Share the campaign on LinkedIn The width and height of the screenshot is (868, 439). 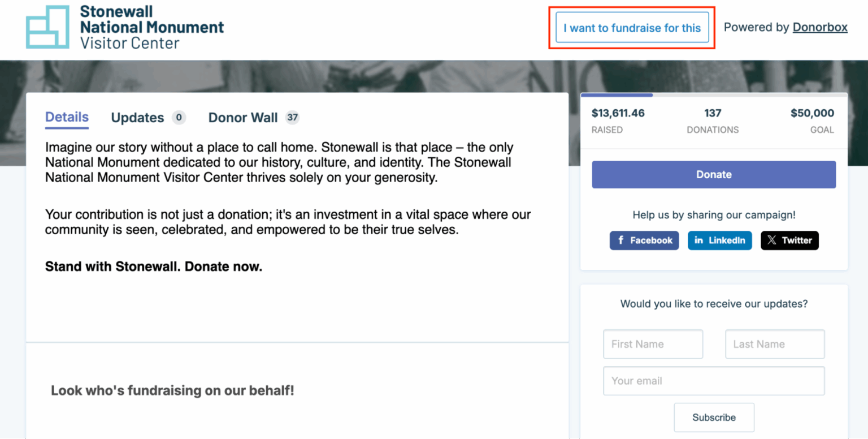[x=719, y=240]
